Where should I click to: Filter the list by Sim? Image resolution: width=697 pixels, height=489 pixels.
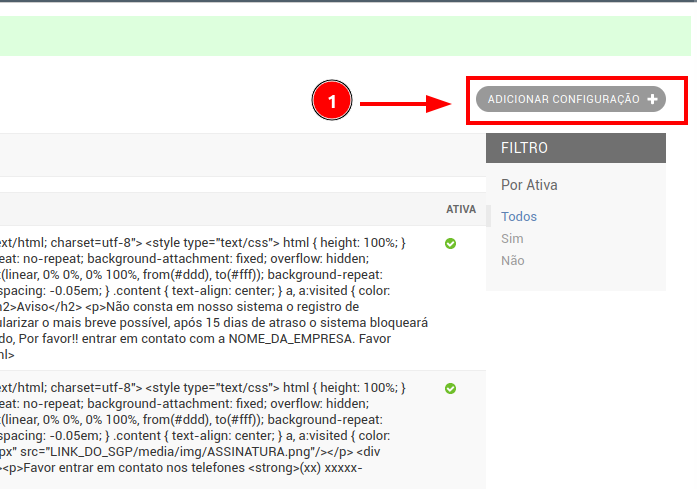coord(512,238)
